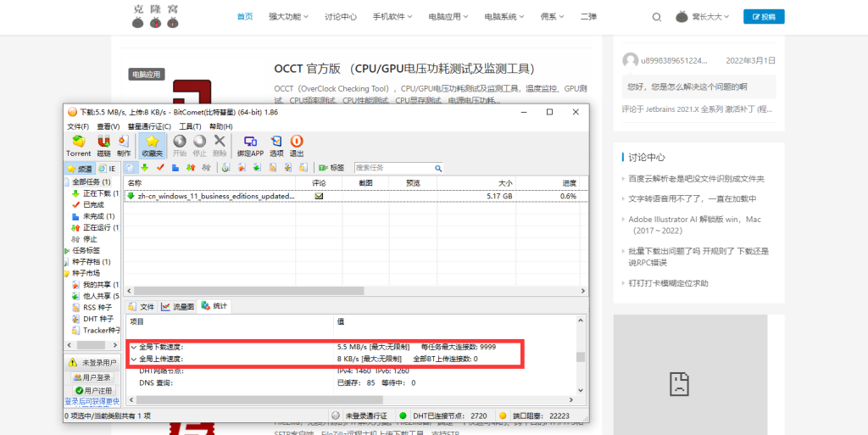Image resolution: width=868 pixels, height=435 pixels.
Task: Select DHT 种子 in sidebar tree
Action: click(x=98, y=319)
